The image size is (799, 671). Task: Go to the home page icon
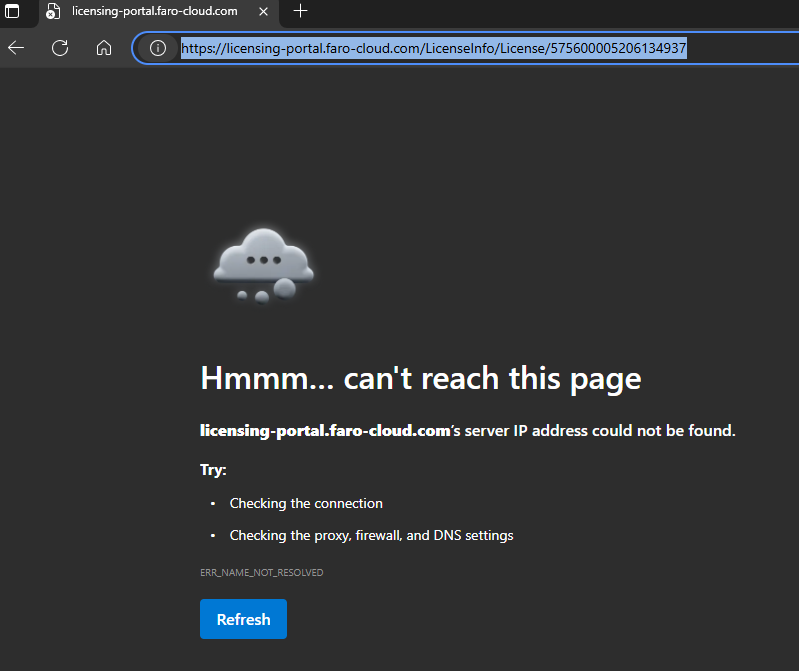(103, 48)
